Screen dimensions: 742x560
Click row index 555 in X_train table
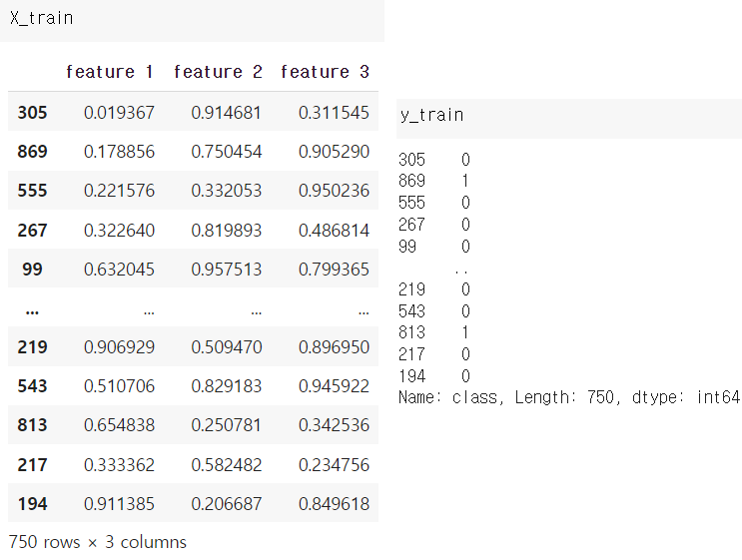coord(32,190)
